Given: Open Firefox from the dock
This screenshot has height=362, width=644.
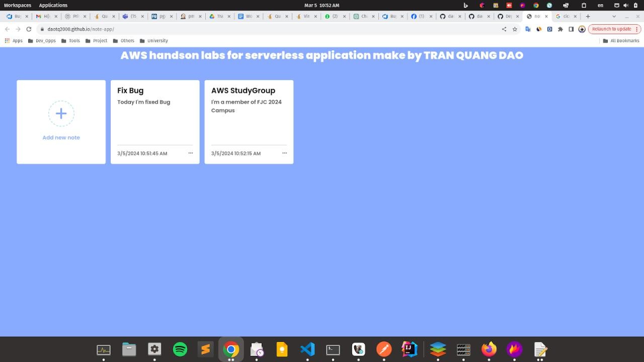Looking at the screenshot, I should (489, 349).
